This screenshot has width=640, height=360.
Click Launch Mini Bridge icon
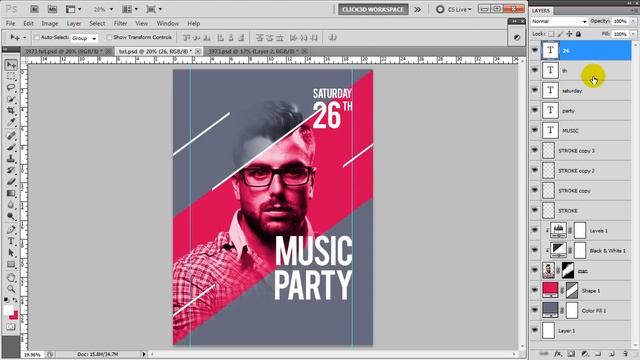(x=52, y=9)
